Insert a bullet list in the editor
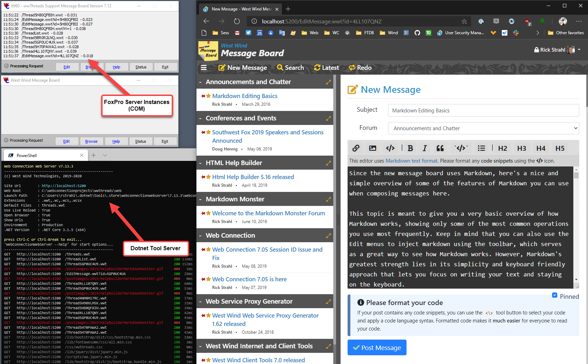588x364 pixels. click(x=482, y=148)
